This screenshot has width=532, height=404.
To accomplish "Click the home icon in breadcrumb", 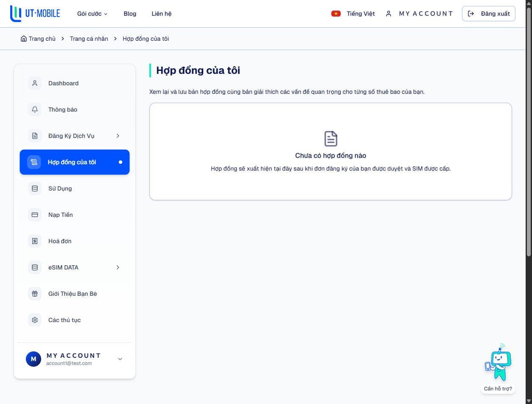I will click(24, 39).
